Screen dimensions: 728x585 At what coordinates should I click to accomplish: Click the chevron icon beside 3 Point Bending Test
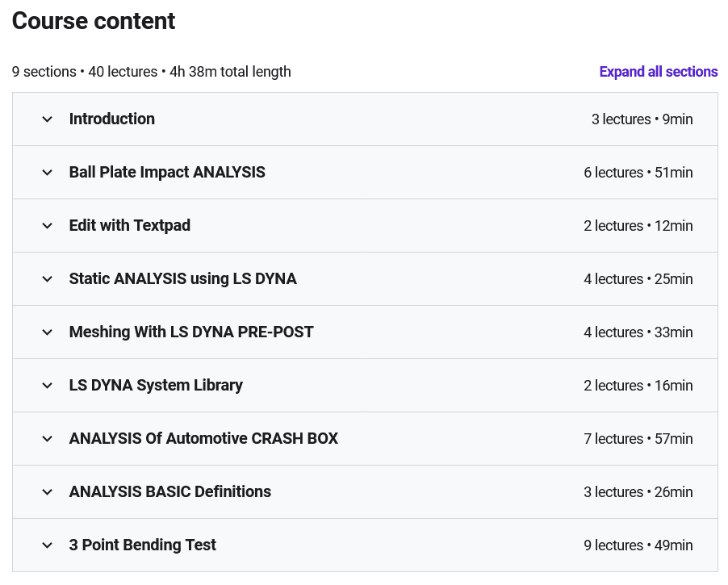tap(48, 545)
